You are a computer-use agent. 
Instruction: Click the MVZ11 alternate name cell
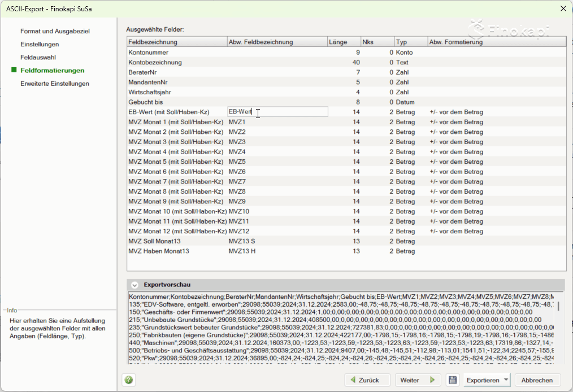277,221
